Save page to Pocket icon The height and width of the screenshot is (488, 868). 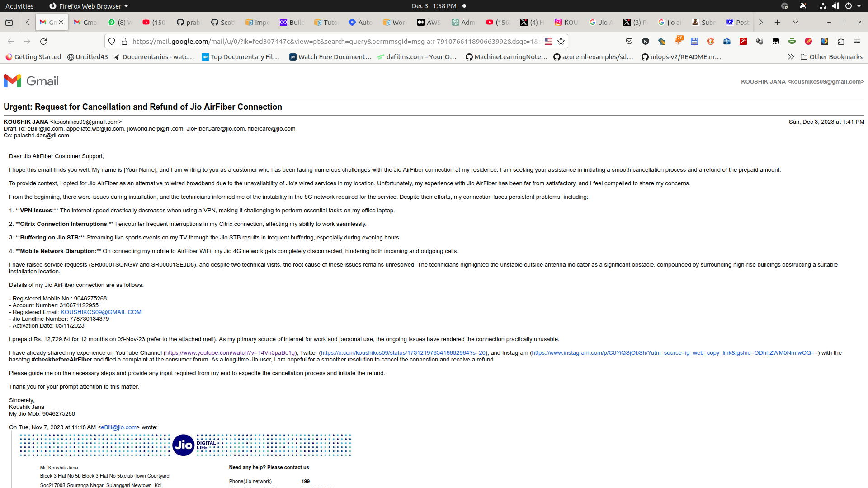coord(629,41)
